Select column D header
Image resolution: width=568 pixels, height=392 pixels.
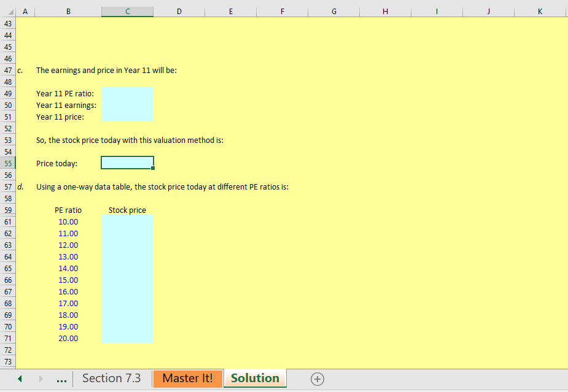[179, 12]
